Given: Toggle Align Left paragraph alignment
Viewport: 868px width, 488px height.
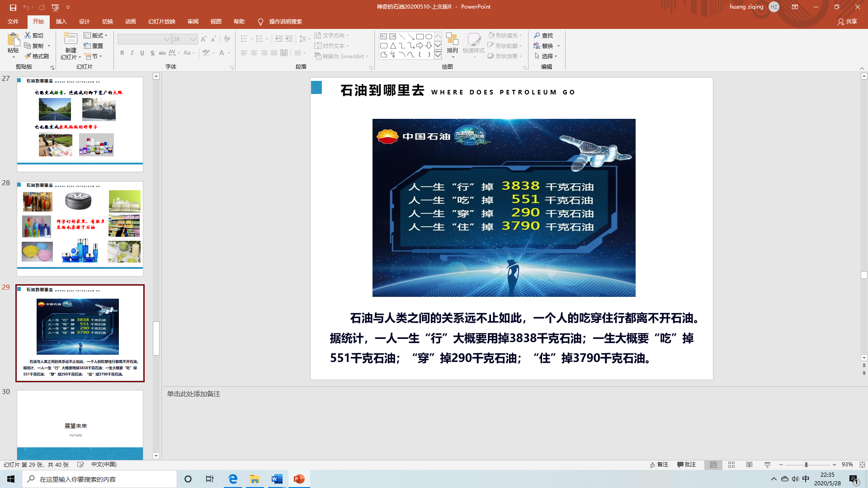Looking at the screenshot, I should click(244, 53).
